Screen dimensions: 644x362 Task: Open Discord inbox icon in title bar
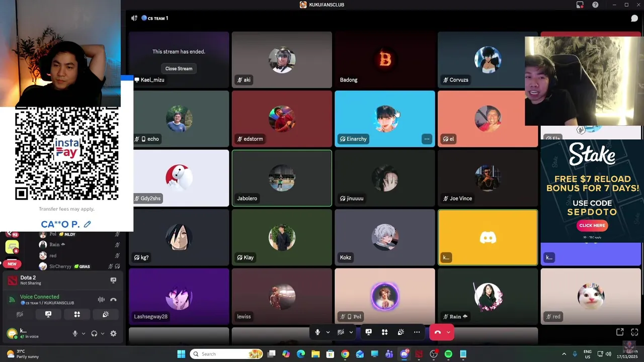click(x=580, y=5)
